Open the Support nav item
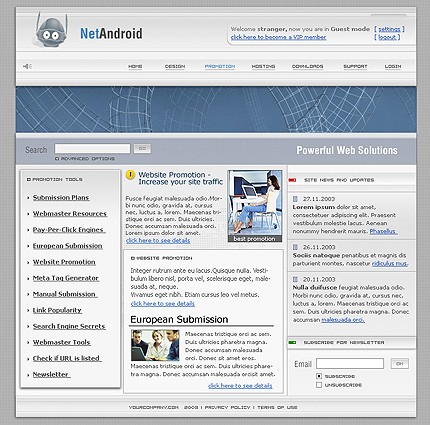The height and width of the screenshot is (425, 430). (355, 66)
